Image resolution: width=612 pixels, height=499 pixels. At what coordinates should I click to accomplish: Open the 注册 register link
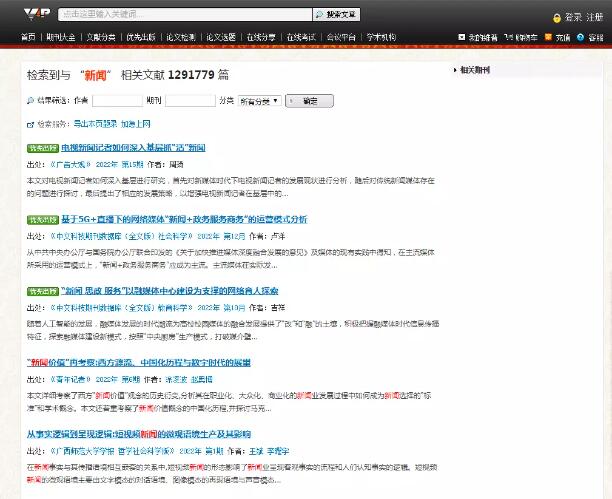tap(594, 17)
